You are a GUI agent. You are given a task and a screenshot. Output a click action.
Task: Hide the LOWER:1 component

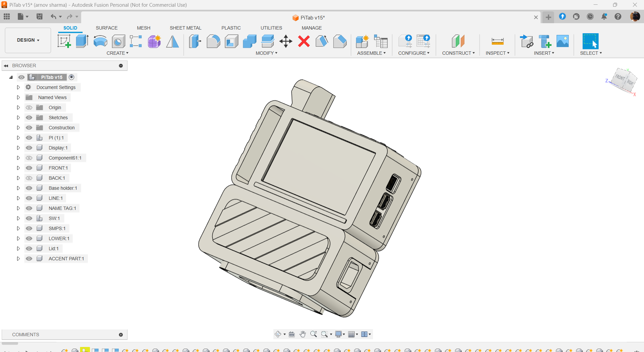click(x=29, y=238)
